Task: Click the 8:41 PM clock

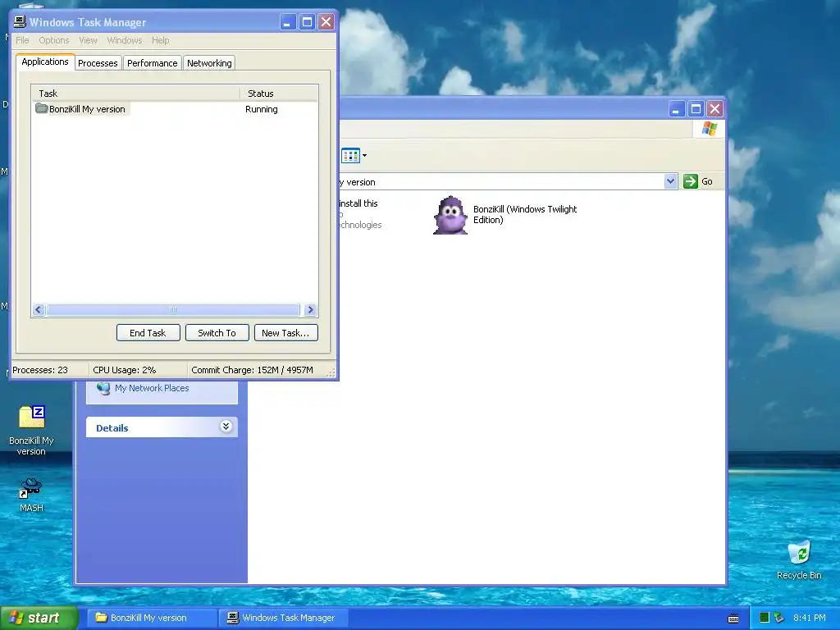Action: point(810,618)
